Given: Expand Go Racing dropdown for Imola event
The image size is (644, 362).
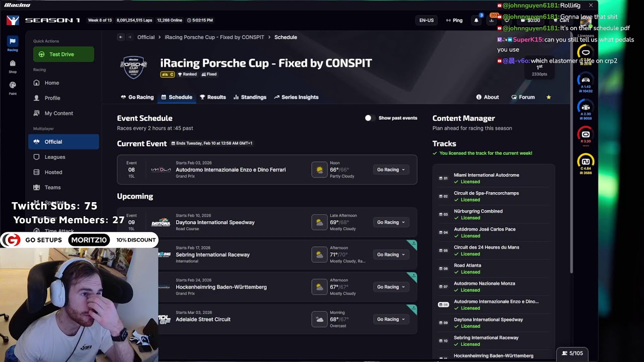Looking at the screenshot, I should (x=391, y=170).
